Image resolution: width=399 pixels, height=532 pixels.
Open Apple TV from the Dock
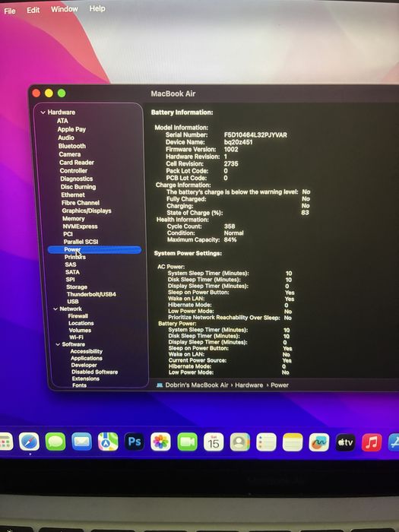coord(345,442)
